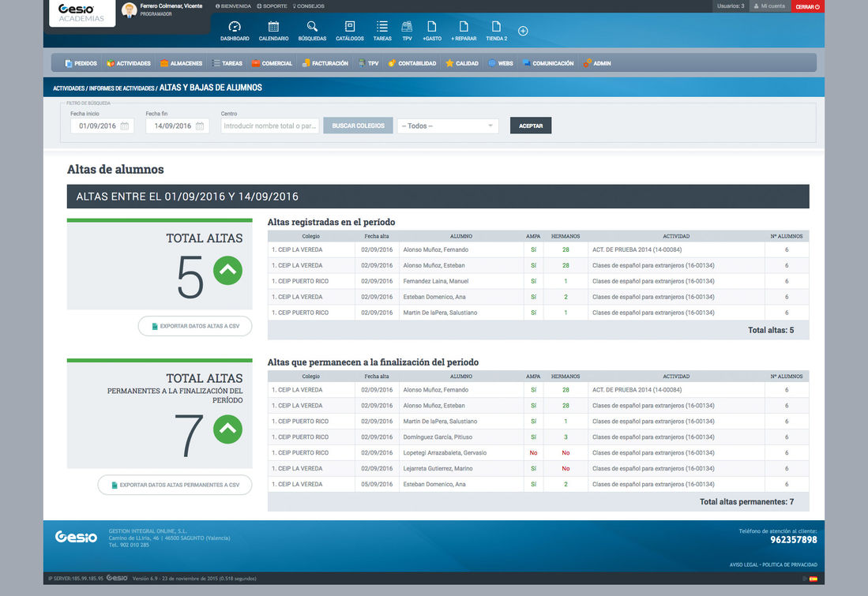Image resolution: width=868 pixels, height=596 pixels.
Task: Click "Altas que permanecen a la finalización" title
Action: pos(373,362)
